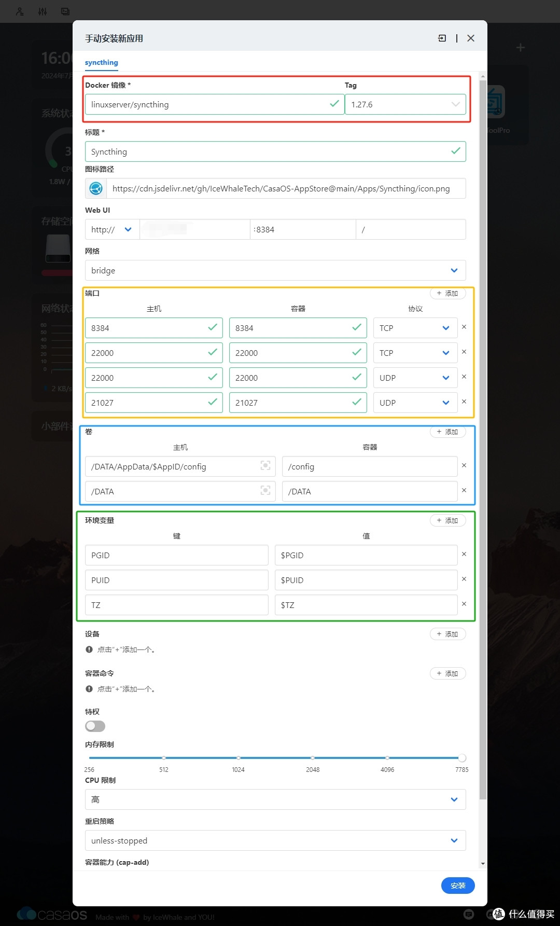Image resolution: width=560 pixels, height=926 pixels.
Task: Remove the 8384 port row
Action: pos(464,327)
